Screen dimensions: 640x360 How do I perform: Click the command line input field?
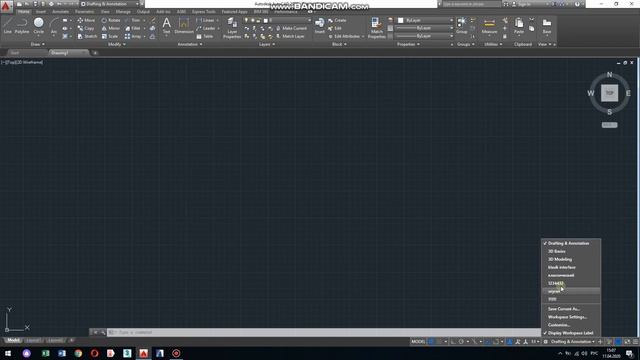[323, 332]
